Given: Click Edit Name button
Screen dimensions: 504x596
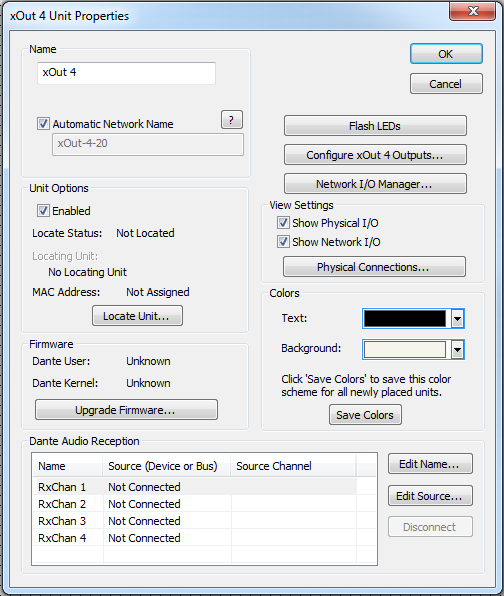Looking at the screenshot, I should [x=430, y=464].
